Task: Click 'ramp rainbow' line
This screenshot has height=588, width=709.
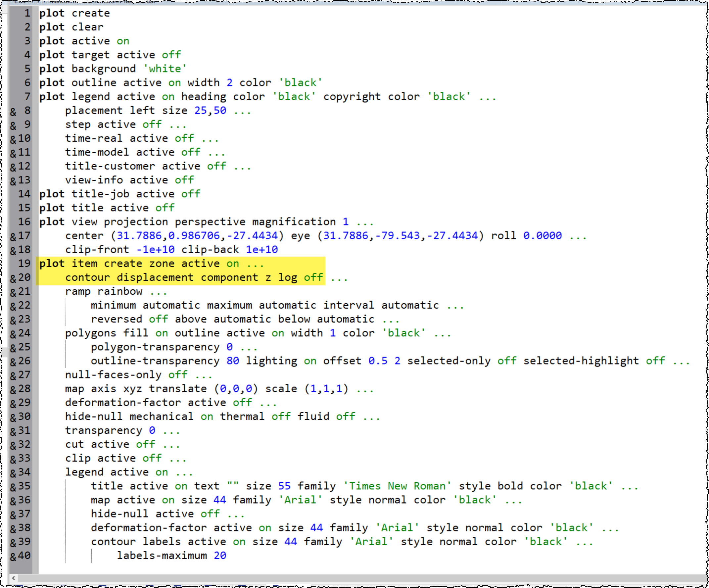Action: click(x=116, y=291)
